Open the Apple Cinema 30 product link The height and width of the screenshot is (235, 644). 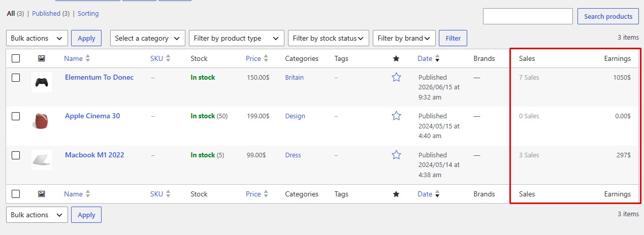pyautogui.click(x=92, y=116)
